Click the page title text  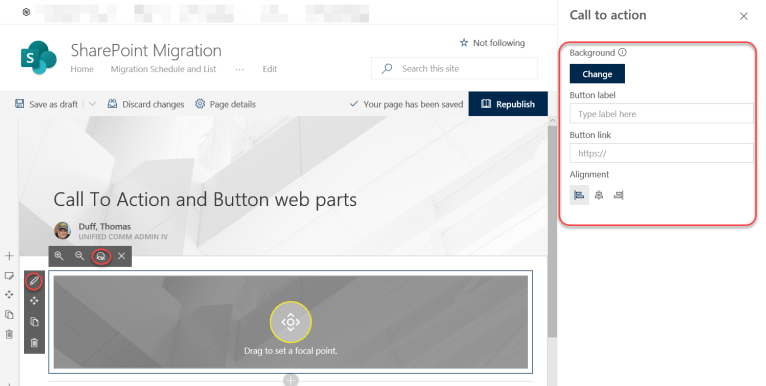point(205,199)
